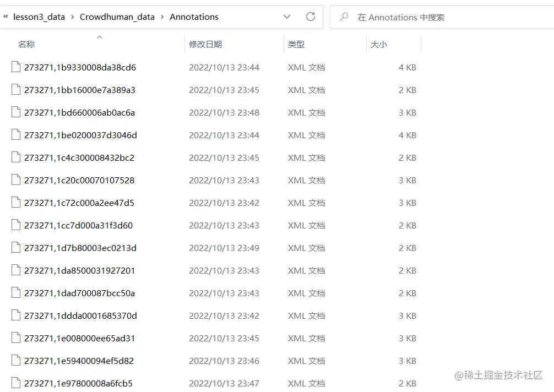The width and height of the screenshot is (554, 392).
Task: Click 3 KB size of 273271,1c72c000a2ee47d5
Action: [x=408, y=203]
